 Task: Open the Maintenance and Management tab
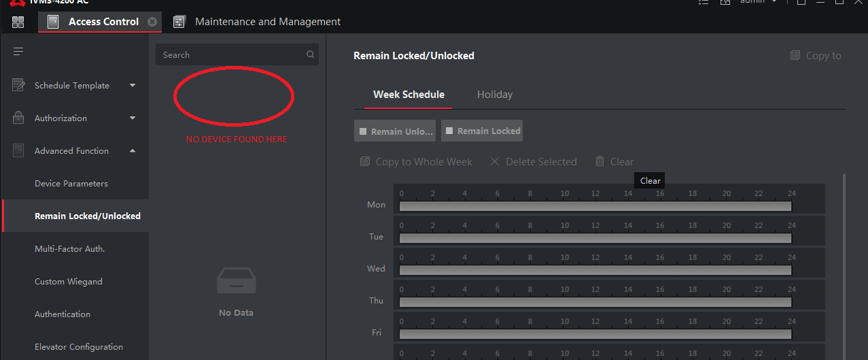(x=267, y=22)
